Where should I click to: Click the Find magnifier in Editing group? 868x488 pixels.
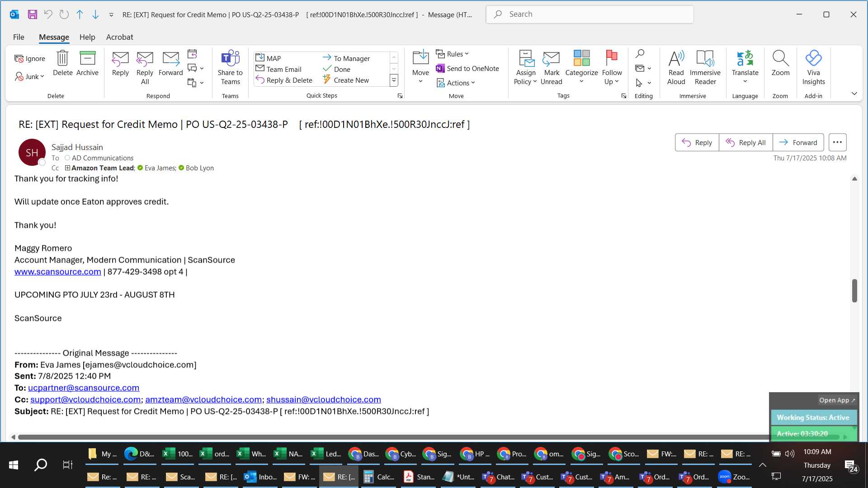click(640, 54)
